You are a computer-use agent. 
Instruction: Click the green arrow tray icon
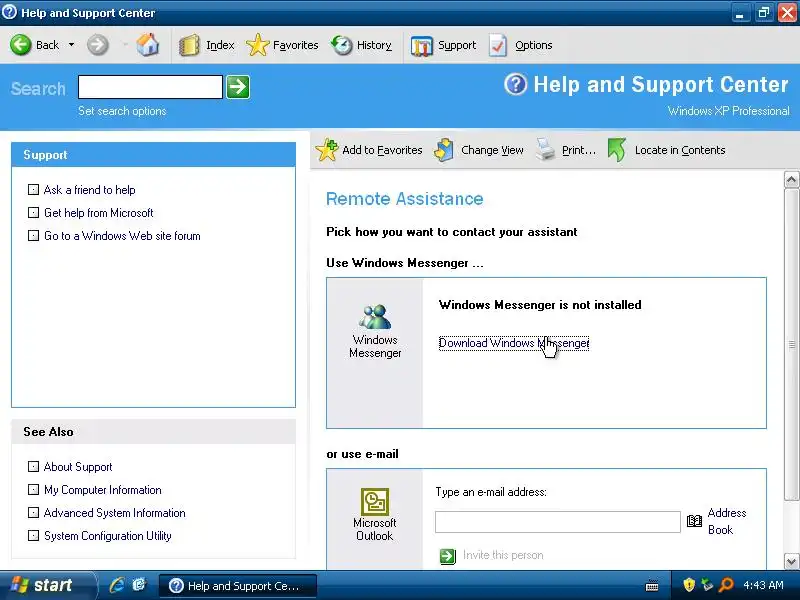(708, 585)
